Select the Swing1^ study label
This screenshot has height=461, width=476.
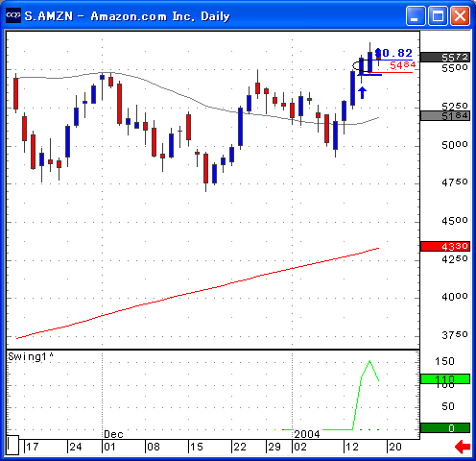(x=31, y=356)
